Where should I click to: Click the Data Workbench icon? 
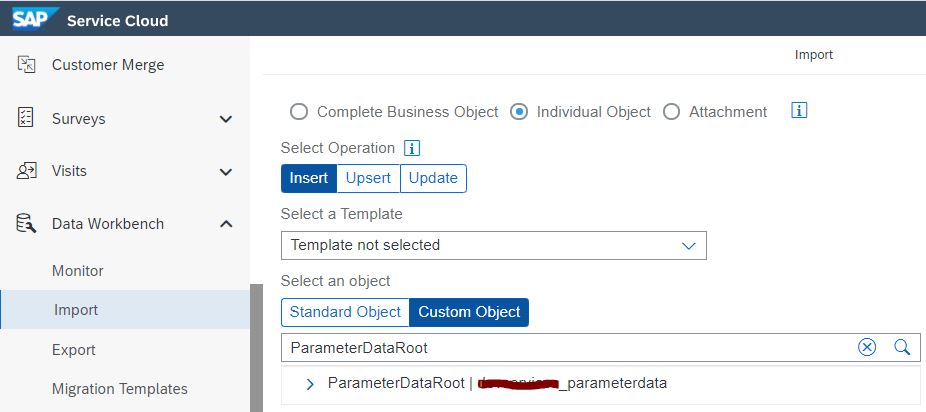(x=27, y=224)
